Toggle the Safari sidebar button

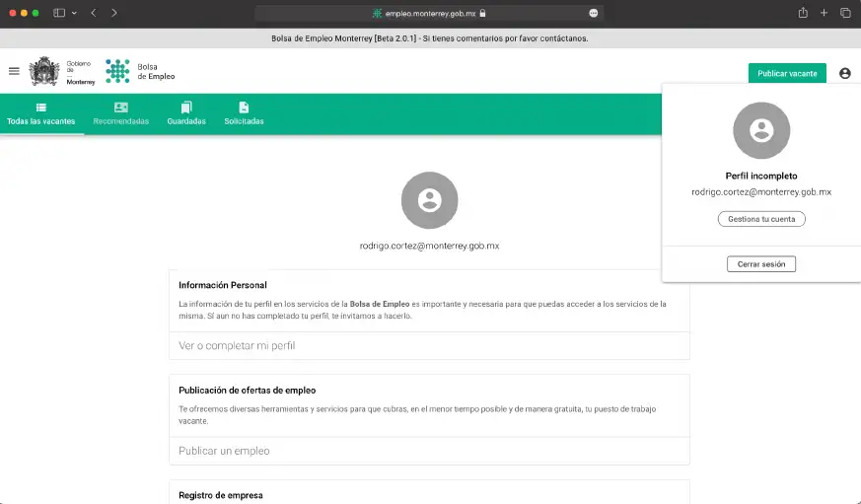coord(59,13)
